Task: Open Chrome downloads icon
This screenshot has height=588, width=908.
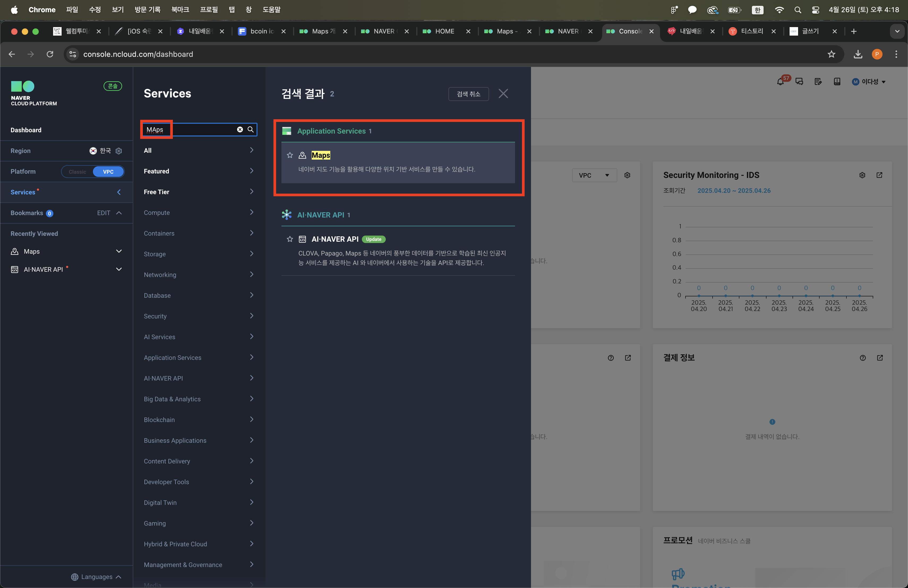Action: click(x=858, y=54)
